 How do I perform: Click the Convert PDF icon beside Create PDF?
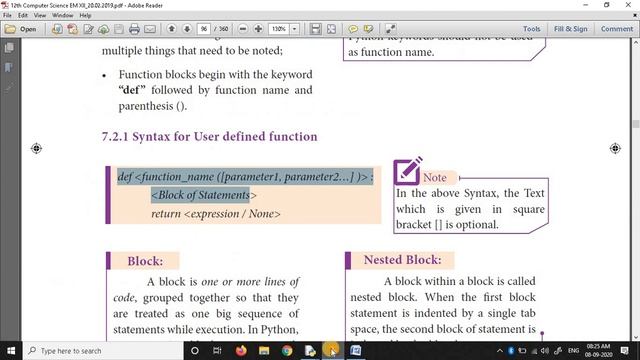click(x=73, y=29)
